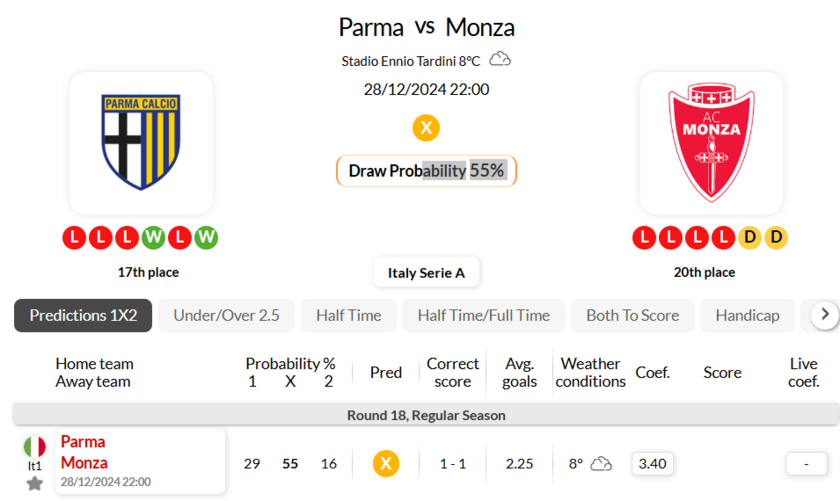The height and width of the screenshot is (501, 840).
Task: Click the Parma Calcio club crest
Action: (x=140, y=141)
